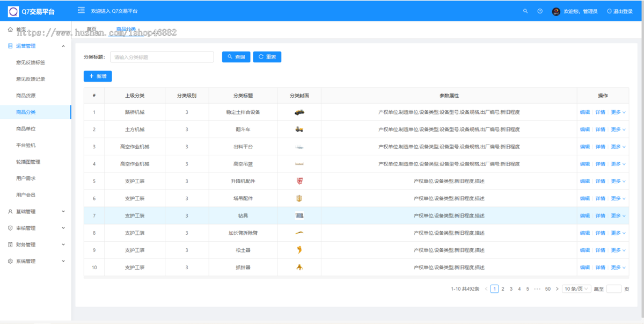
Task: Open 商品单位 from the sidebar
Action: 26,129
